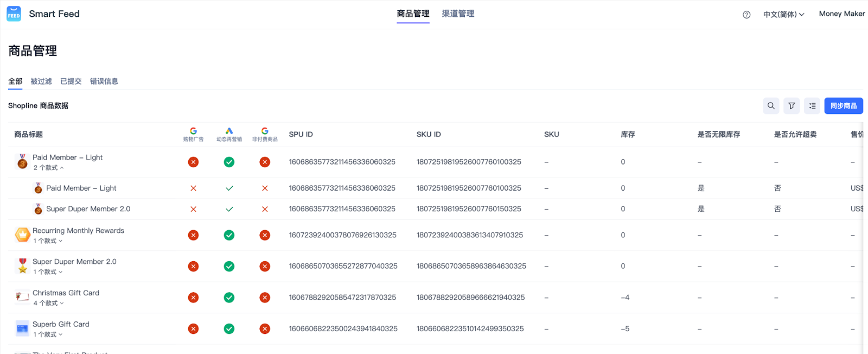
Task: Click Super Duper Member 2.0 product title
Action: (x=74, y=262)
